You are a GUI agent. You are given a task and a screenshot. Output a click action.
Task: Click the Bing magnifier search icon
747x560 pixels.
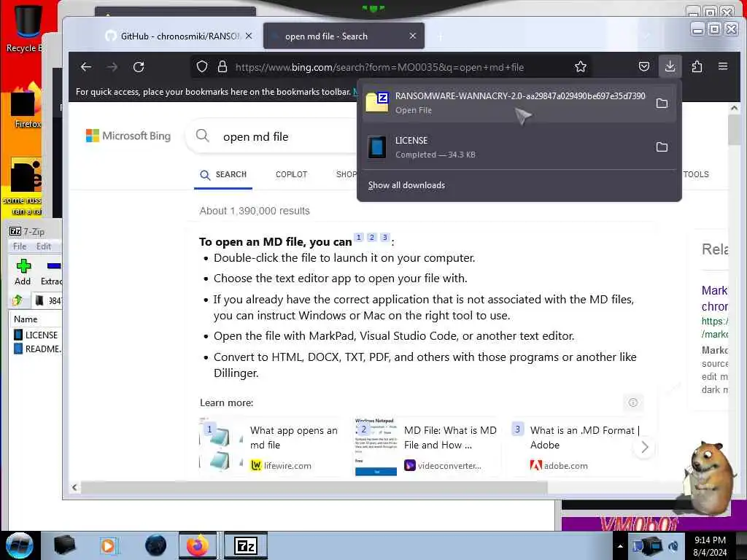coord(203,136)
